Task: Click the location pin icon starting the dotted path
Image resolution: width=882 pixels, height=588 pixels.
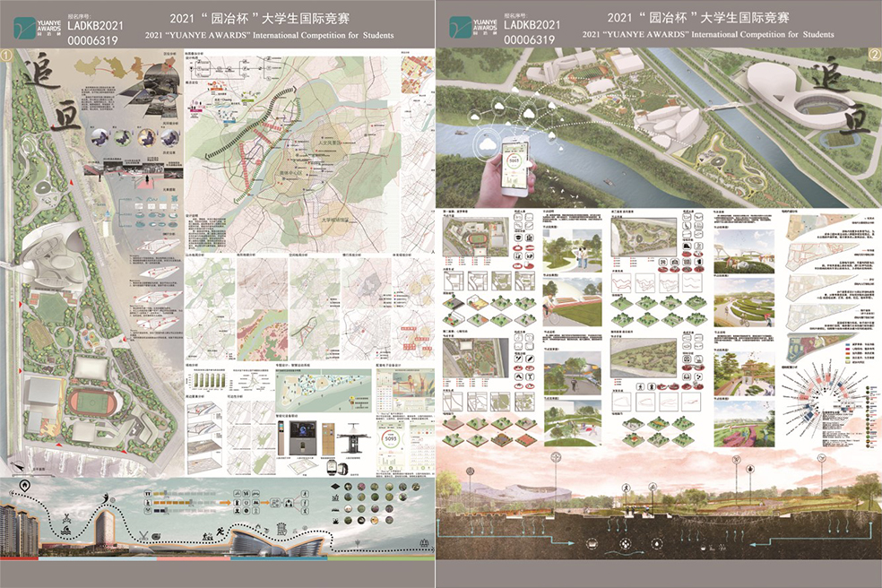Action: tap(24, 487)
